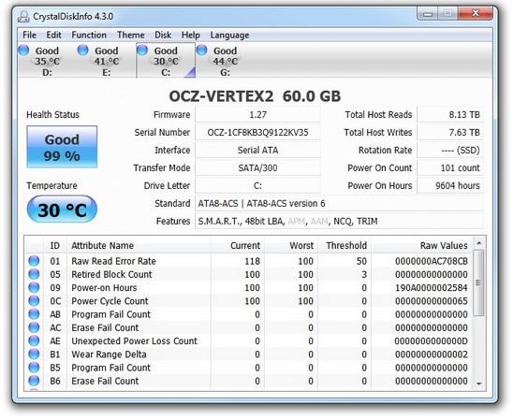Click status orb for B6 Erase Fail Count
528x420 pixels.
point(34,381)
